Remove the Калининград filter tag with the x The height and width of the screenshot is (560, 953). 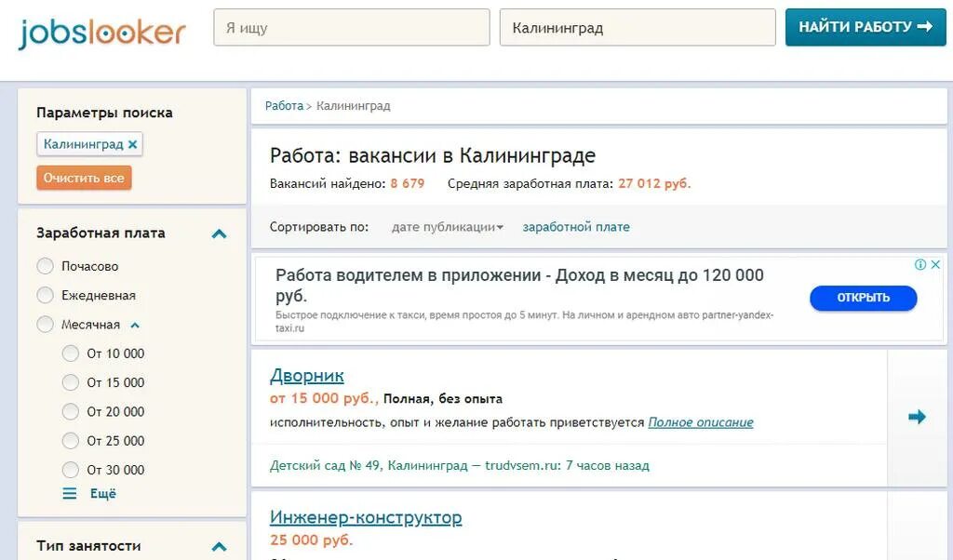pos(132,144)
